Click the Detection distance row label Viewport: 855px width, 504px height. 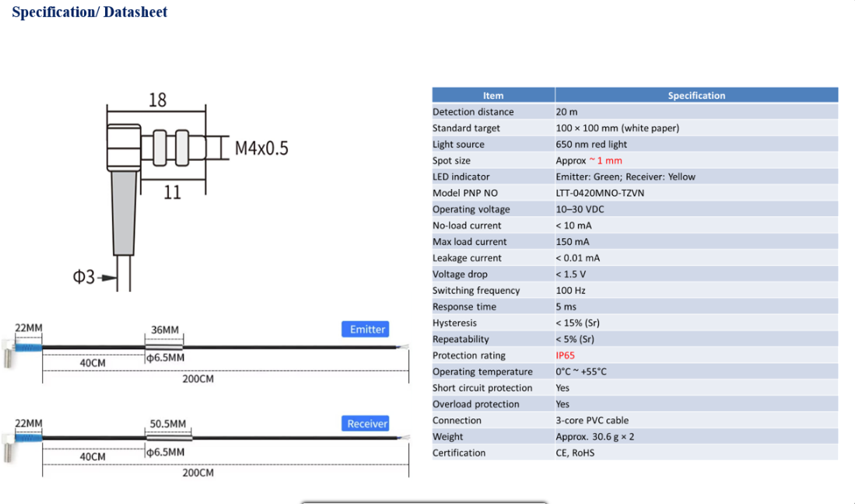(x=473, y=112)
